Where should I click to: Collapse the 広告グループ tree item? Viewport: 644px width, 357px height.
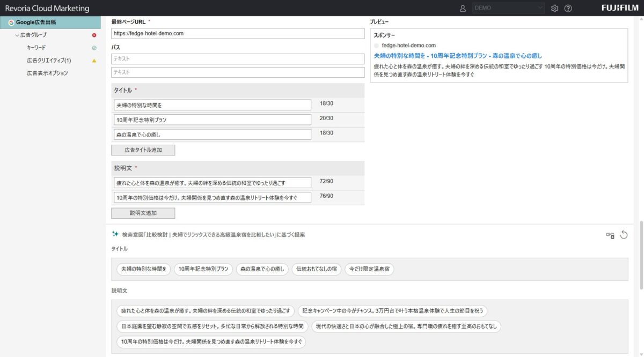pos(17,34)
